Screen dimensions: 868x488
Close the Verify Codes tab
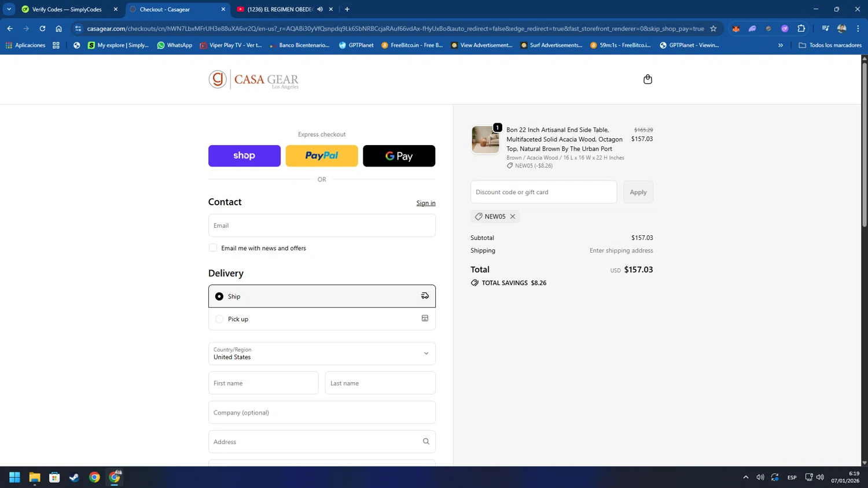(116, 9)
